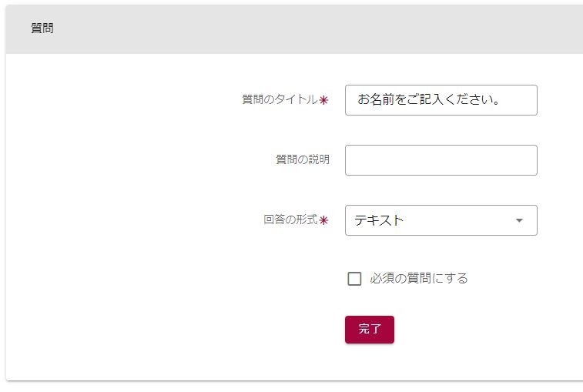Click the dropdown arrow in 回答の形式
The height and width of the screenshot is (392, 583).
point(519,220)
